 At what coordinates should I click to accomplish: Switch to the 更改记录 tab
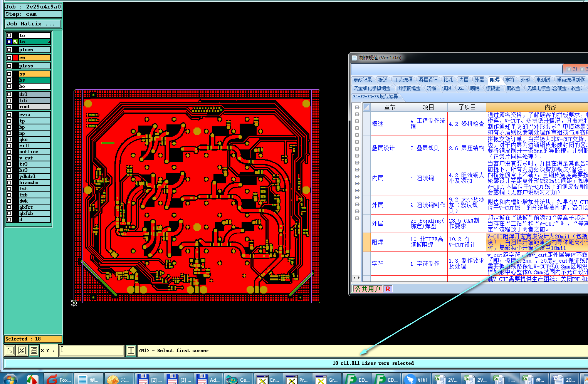[363, 80]
